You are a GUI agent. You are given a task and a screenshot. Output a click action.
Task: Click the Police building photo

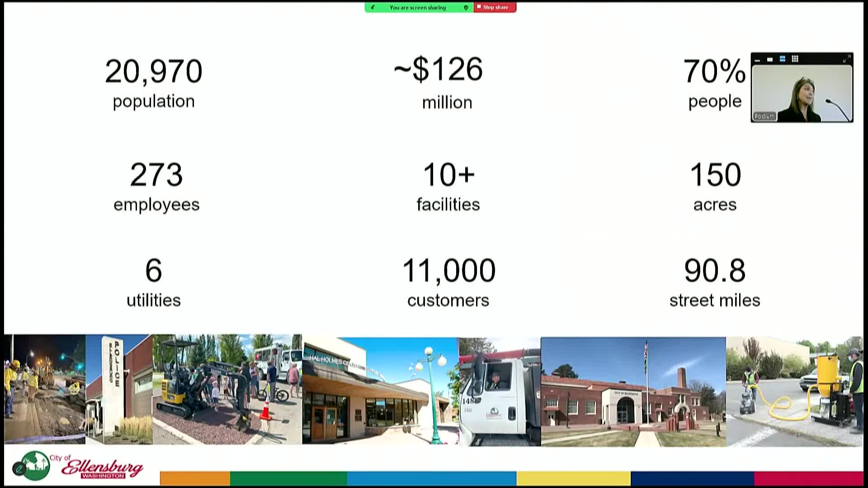point(118,389)
